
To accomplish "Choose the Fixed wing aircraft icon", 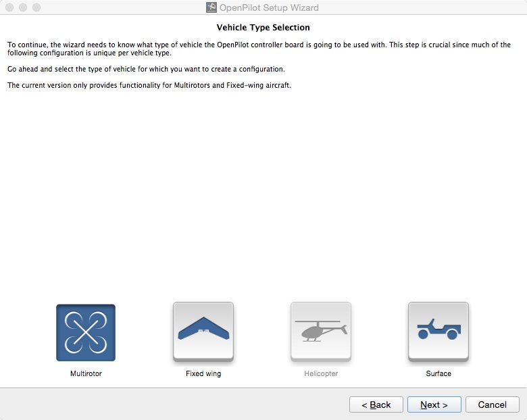I will (x=203, y=332).
